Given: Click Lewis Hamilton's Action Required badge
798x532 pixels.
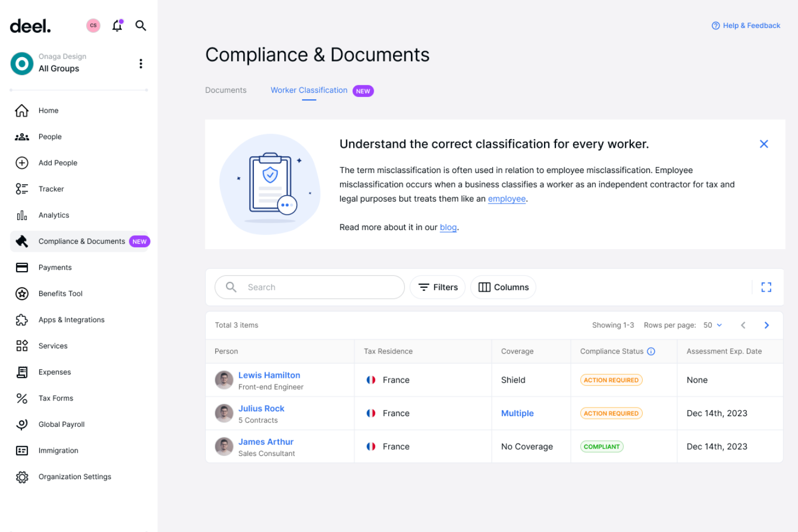Looking at the screenshot, I should pyautogui.click(x=611, y=380).
